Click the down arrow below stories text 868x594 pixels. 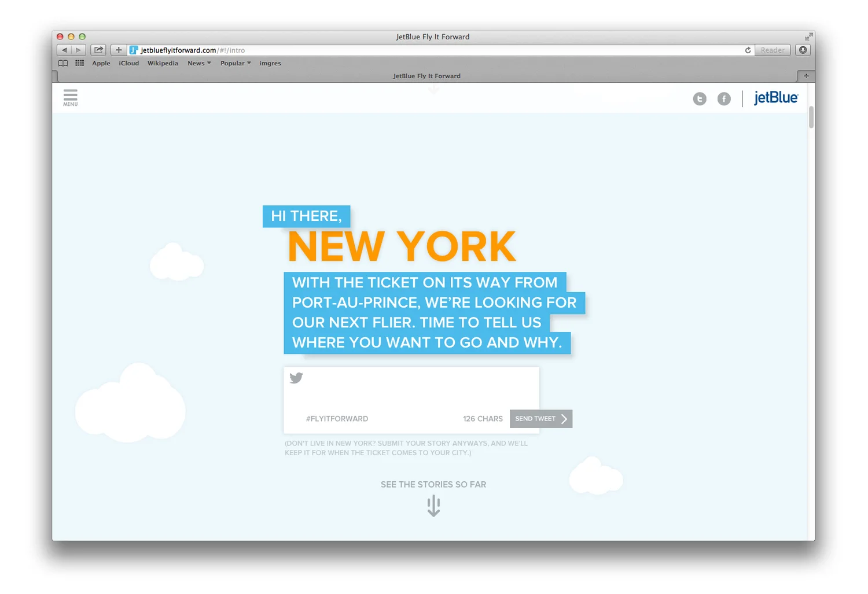[433, 506]
